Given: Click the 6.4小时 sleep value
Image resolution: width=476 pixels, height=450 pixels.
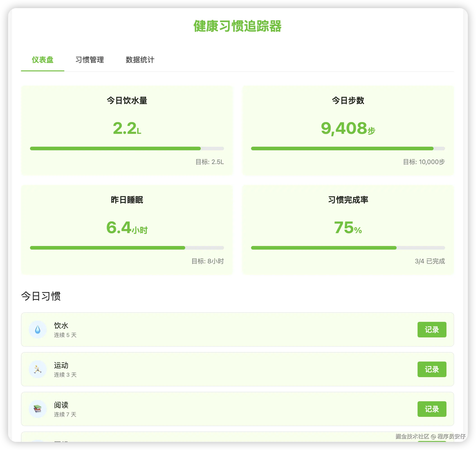Looking at the screenshot, I should click(127, 228).
